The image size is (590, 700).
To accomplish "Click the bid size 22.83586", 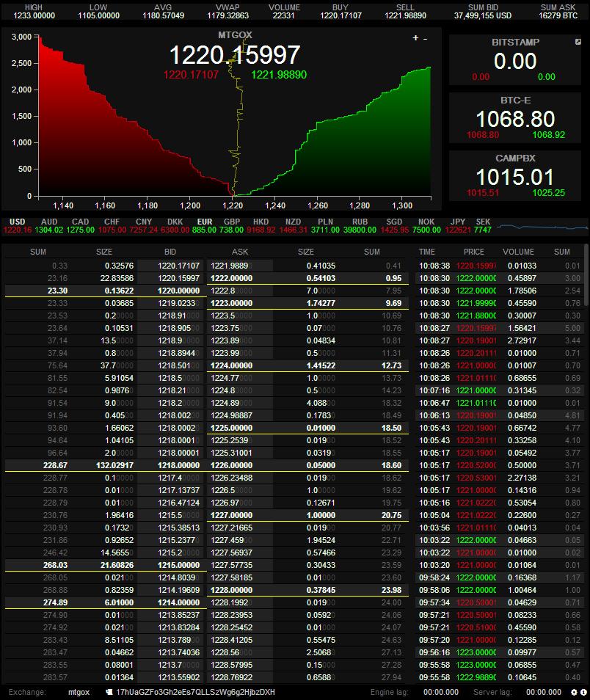I will [x=117, y=278].
